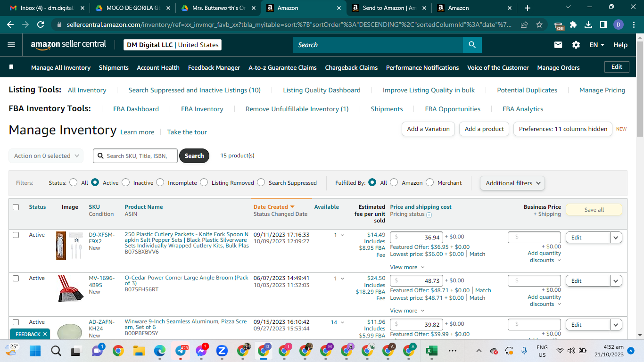Open Telegram from the taskbar
644x362 pixels.
tap(181, 351)
